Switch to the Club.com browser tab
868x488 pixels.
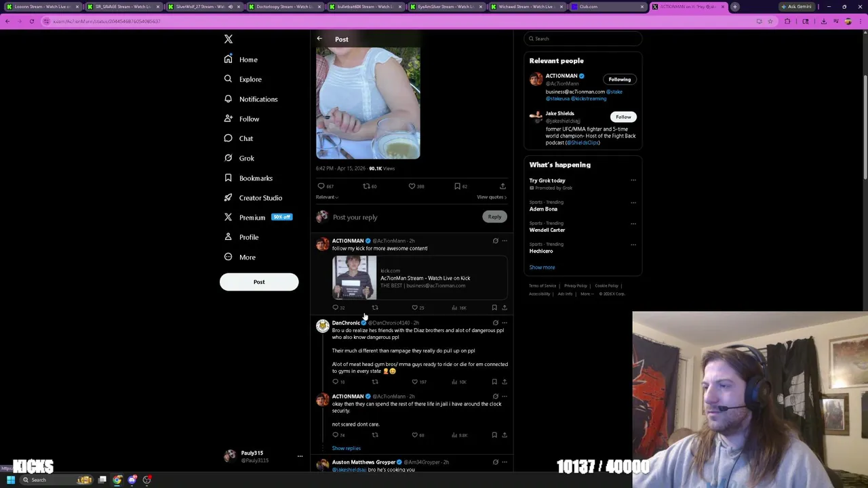tap(607, 7)
